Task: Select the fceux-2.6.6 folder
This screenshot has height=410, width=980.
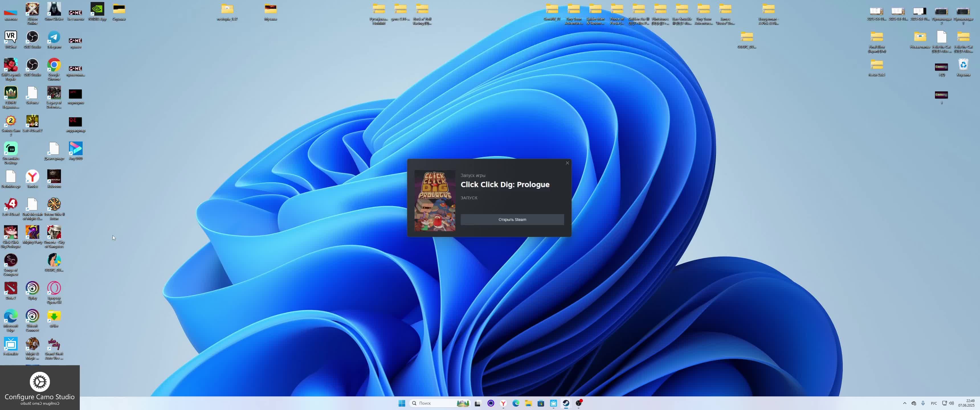Action: [877, 67]
